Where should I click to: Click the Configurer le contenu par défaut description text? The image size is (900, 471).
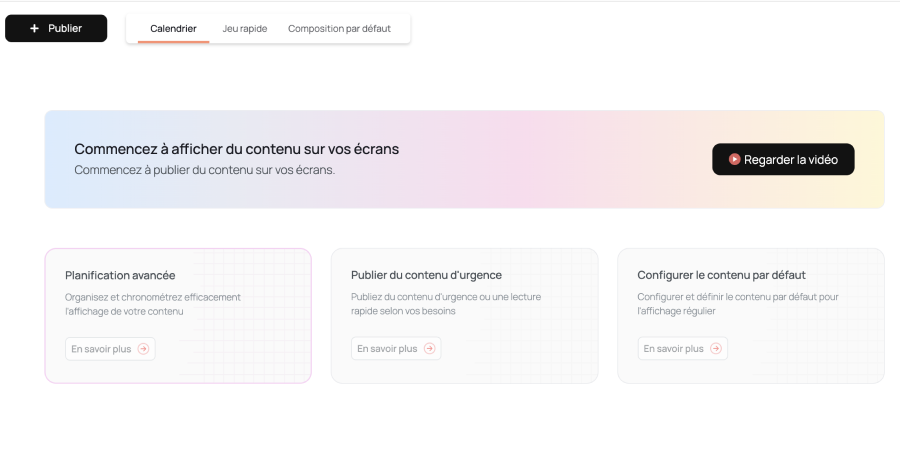tap(737, 304)
